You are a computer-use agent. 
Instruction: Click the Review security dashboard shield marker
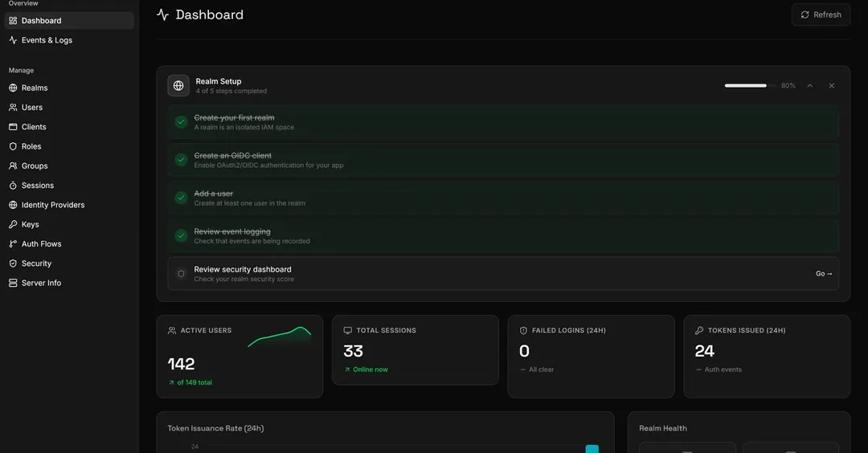(181, 274)
